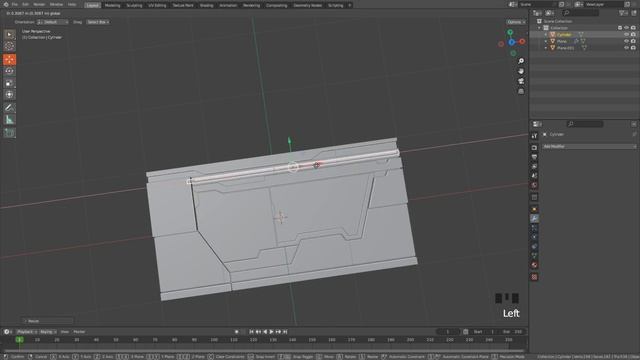The width and height of the screenshot is (640, 360).
Task: Open the Tool properties tab
Action: click(534, 136)
